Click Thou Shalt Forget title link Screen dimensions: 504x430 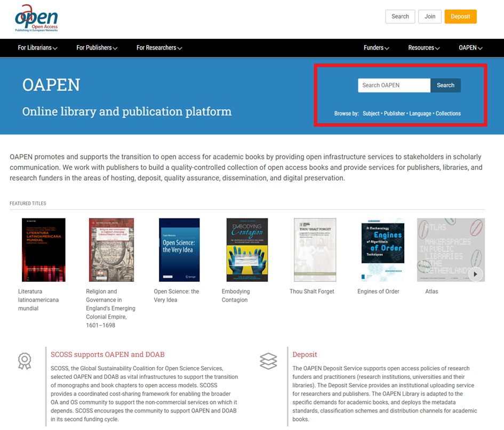point(312,291)
